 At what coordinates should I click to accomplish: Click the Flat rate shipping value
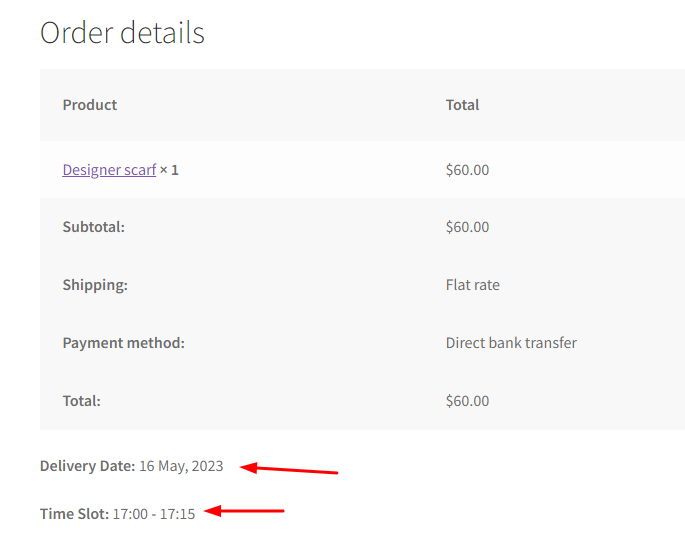click(472, 285)
